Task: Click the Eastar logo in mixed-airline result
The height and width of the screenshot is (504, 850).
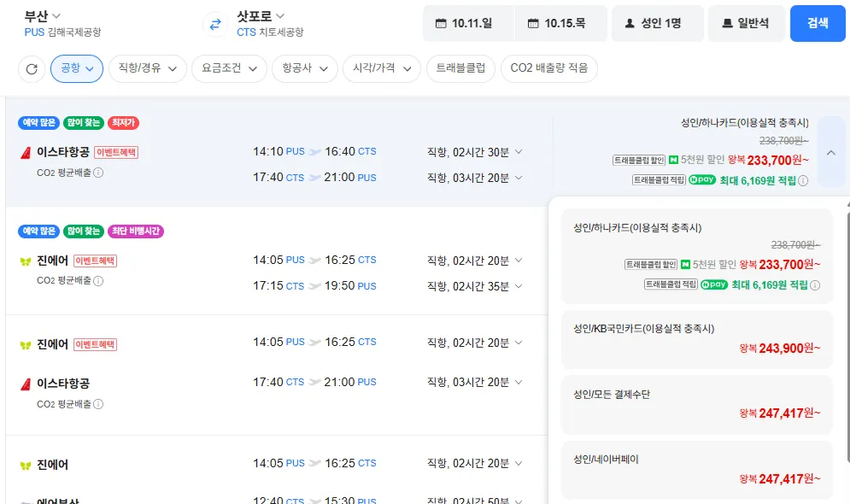Action: tap(26, 384)
